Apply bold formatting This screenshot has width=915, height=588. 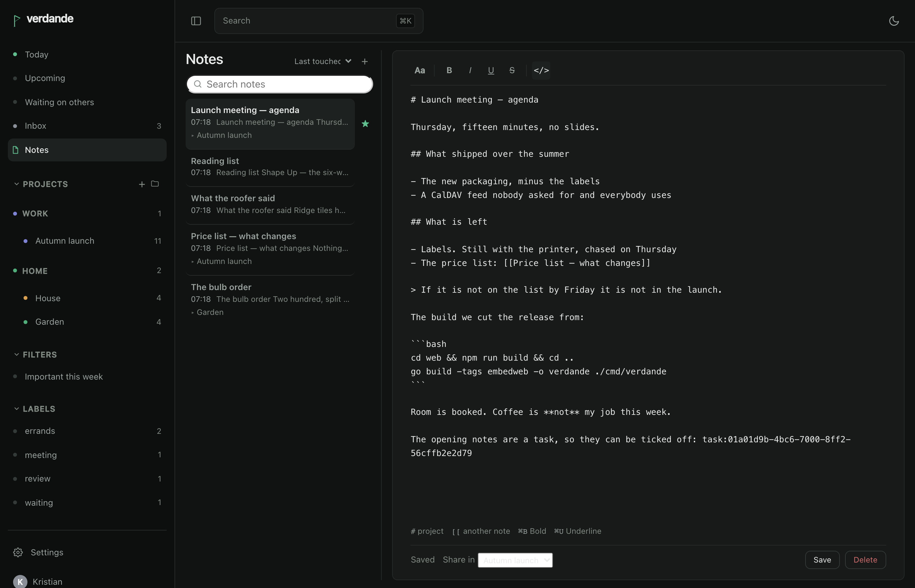tap(449, 70)
